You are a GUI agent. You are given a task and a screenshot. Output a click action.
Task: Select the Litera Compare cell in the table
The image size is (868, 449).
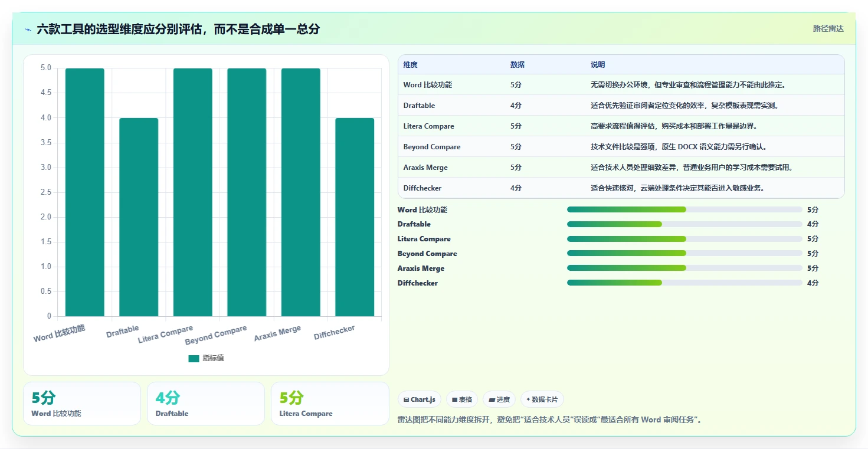[x=429, y=126]
